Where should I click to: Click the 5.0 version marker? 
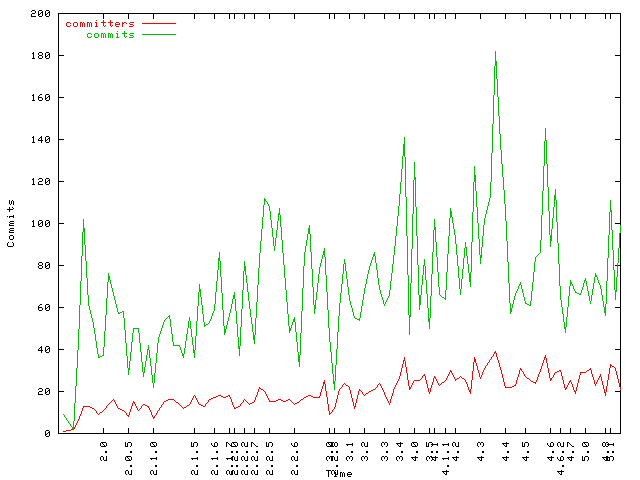click(x=587, y=450)
